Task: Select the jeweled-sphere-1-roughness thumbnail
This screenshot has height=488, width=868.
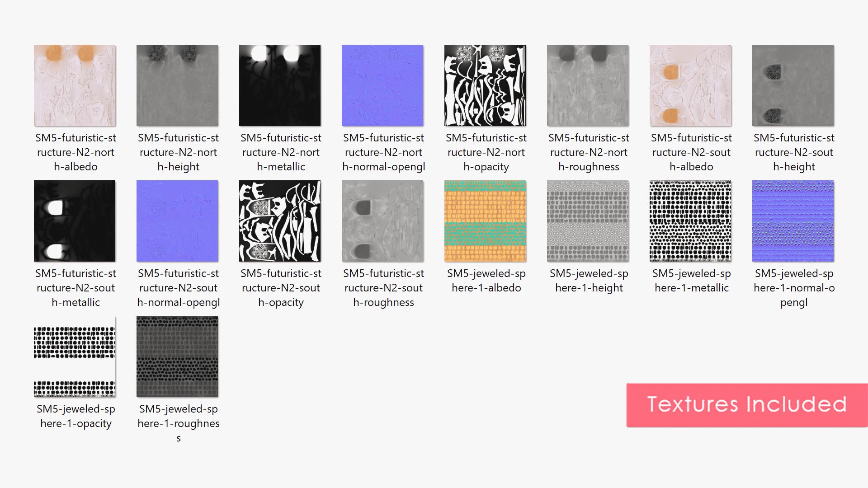Action: [x=178, y=357]
